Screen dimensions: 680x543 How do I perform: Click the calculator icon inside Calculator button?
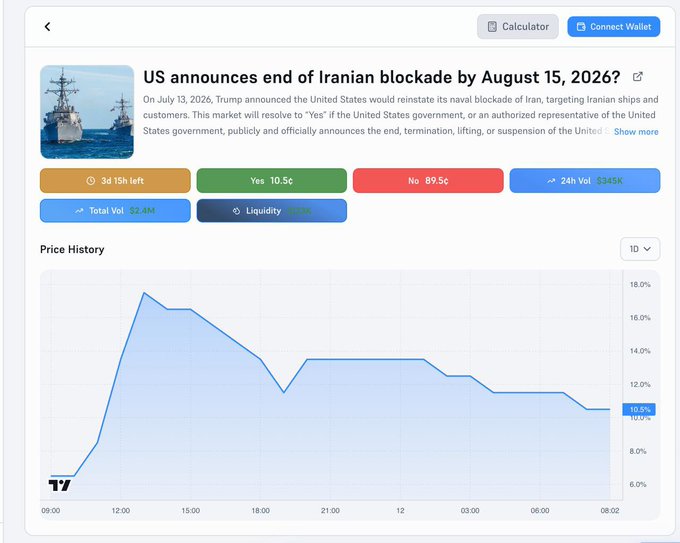492,27
